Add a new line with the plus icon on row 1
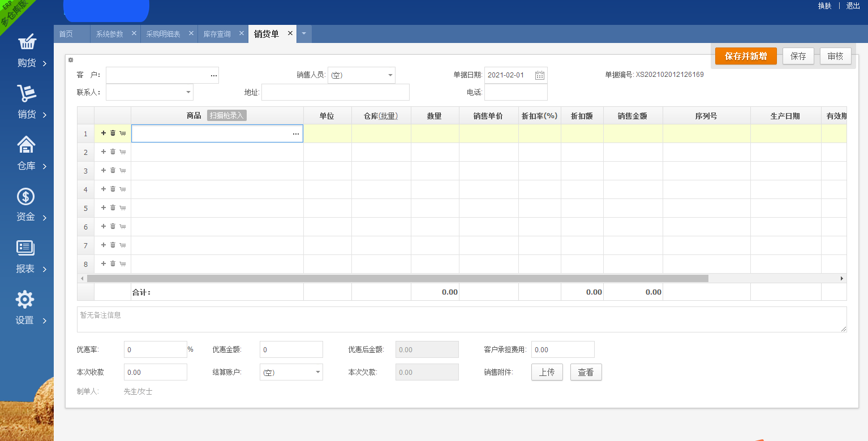This screenshot has height=441, width=868. [103, 133]
